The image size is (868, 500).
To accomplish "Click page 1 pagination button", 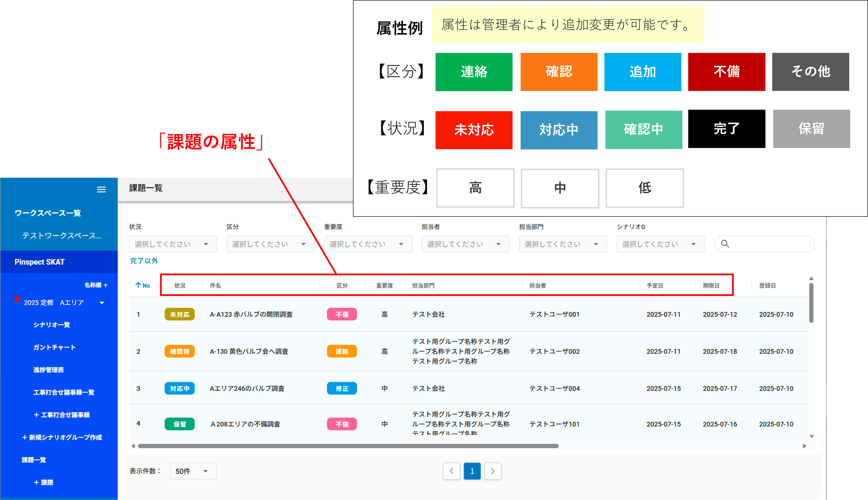I will pyautogui.click(x=472, y=471).
